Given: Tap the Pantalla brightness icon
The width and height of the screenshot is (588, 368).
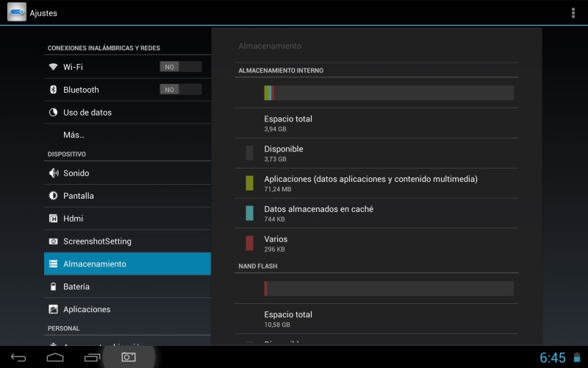Looking at the screenshot, I should [x=53, y=196].
